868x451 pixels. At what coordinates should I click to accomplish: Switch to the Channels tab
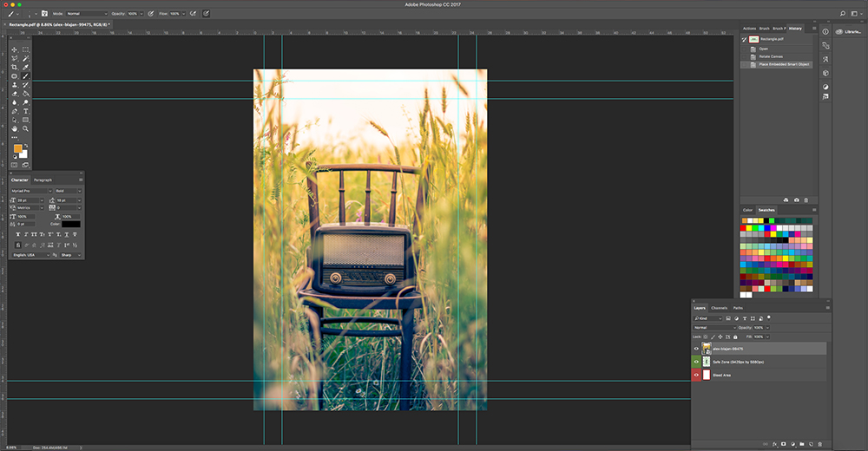tap(720, 308)
